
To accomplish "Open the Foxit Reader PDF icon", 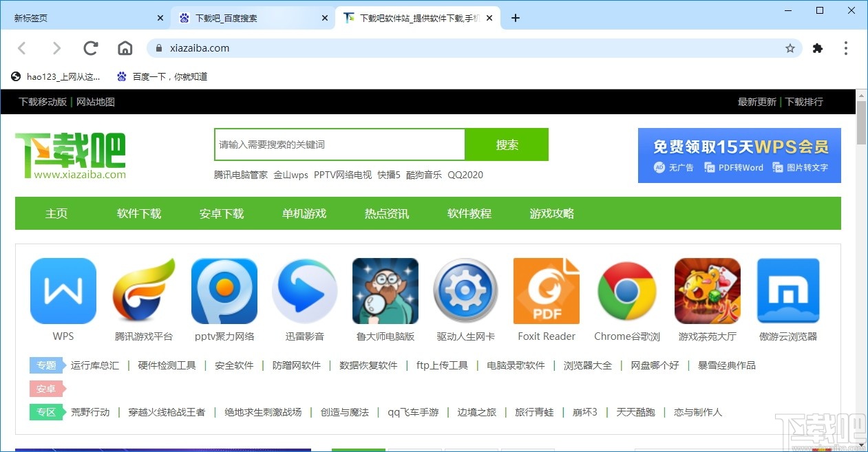I will tap(546, 290).
